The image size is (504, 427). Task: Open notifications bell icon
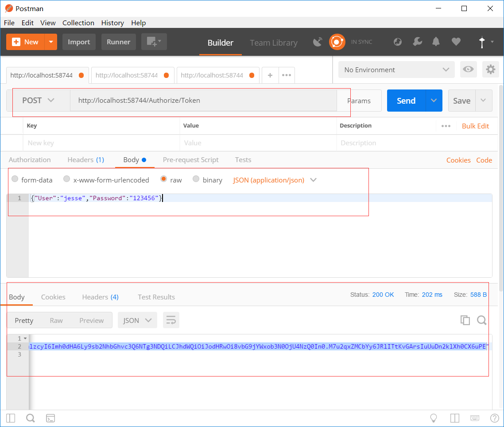click(x=436, y=42)
